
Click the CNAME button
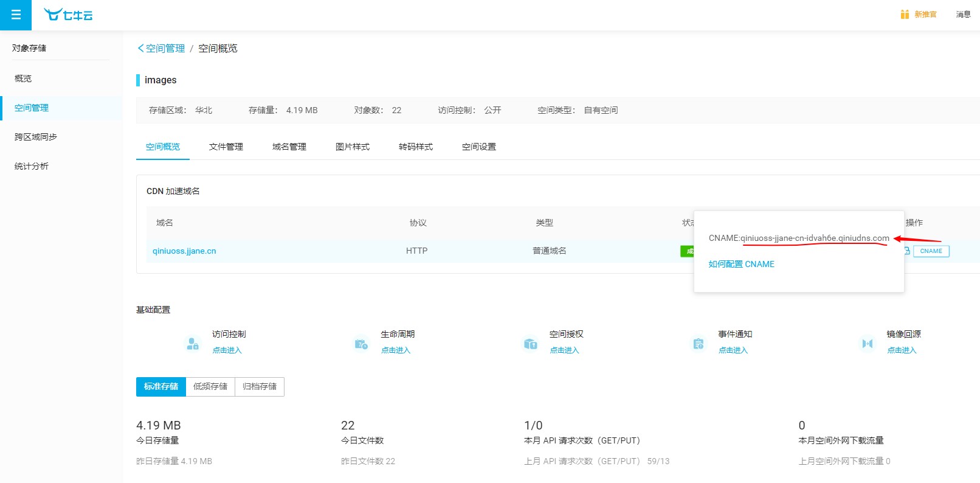point(931,251)
